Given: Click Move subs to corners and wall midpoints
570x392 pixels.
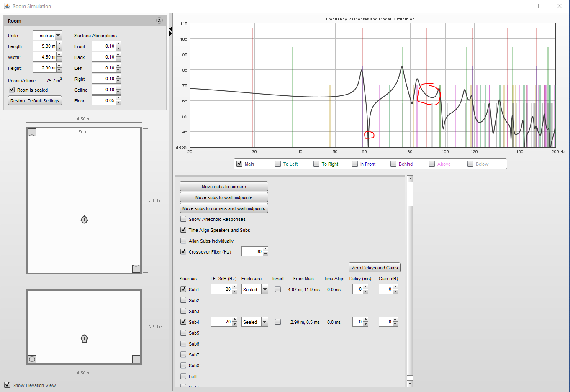Looking at the screenshot, I should (224, 208).
